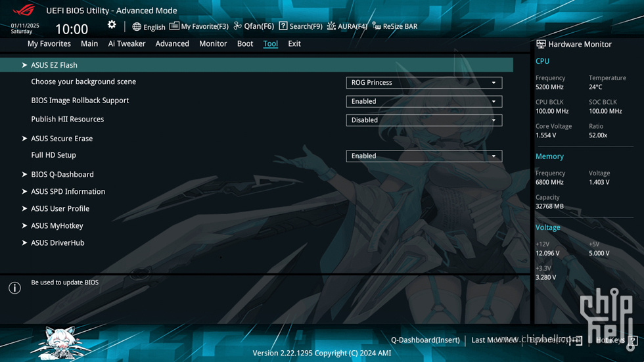Click the Hot Keys button
This screenshot has width=644, height=362.
pos(610,340)
